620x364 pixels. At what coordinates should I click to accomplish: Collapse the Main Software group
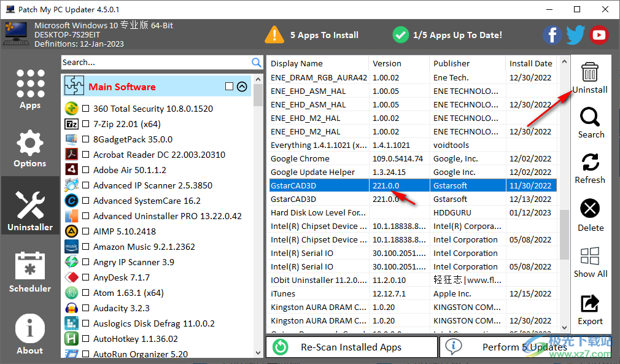pos(242,87)
